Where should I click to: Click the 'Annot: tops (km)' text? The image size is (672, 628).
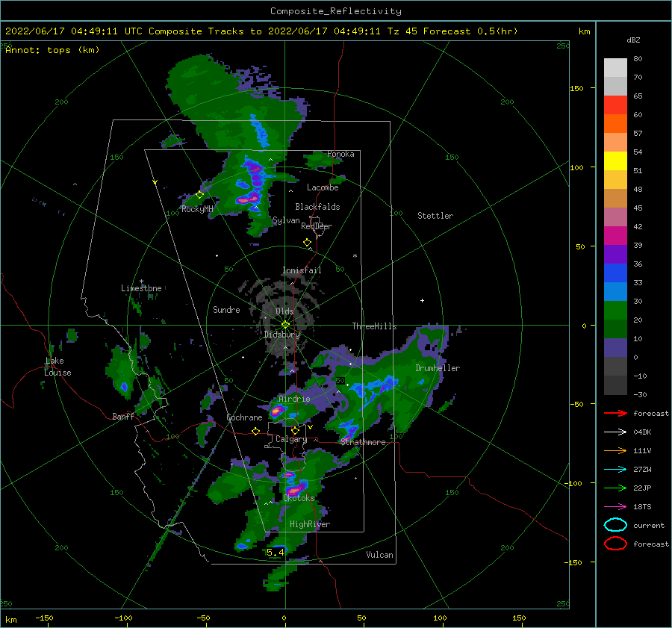(x=52, y=50)
